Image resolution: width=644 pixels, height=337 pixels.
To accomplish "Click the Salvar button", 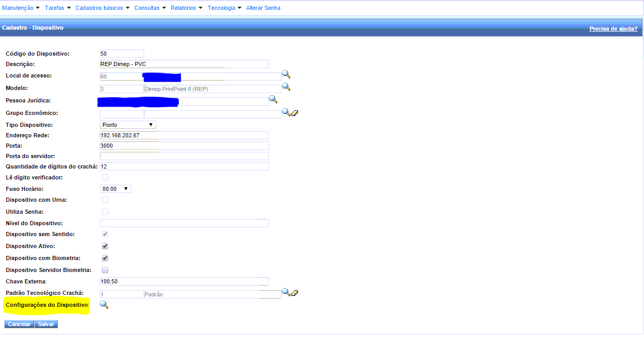I will pyautogui.click(x=46, y=325).
